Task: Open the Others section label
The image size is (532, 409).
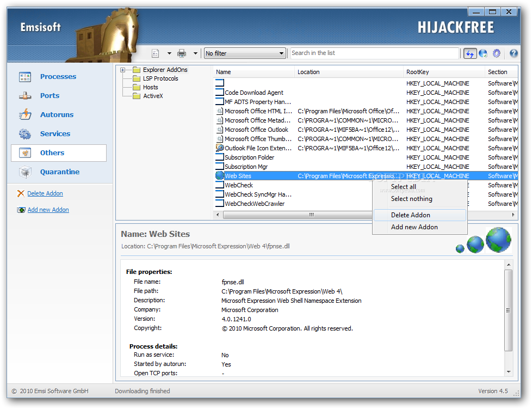Action: pos(52,153)
